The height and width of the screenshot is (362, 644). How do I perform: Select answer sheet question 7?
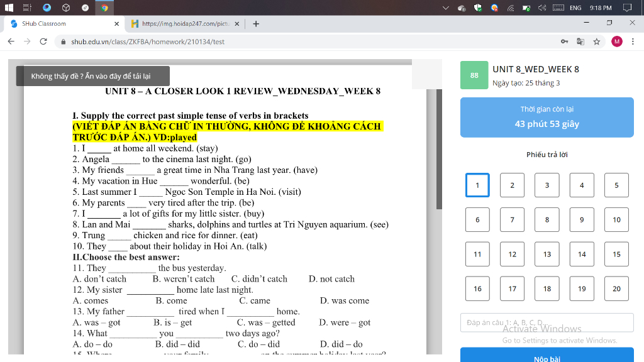click(x=512, y=219)
